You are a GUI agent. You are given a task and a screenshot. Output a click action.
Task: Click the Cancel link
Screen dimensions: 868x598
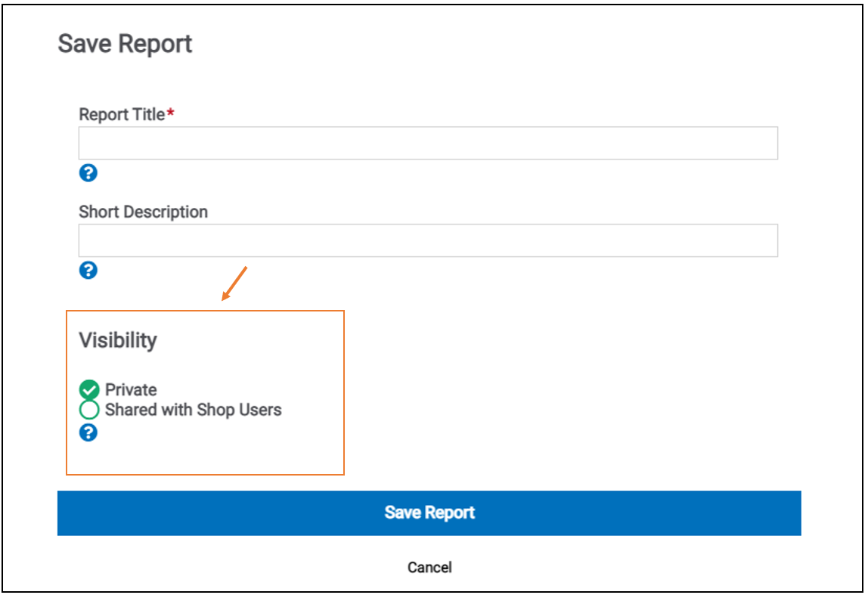(429, 567)
